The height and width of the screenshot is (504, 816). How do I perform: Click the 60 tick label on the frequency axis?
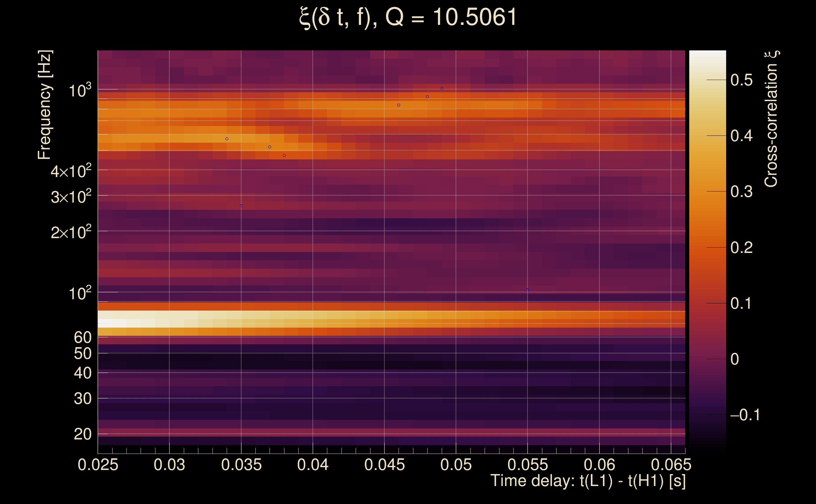pos(82,337)
